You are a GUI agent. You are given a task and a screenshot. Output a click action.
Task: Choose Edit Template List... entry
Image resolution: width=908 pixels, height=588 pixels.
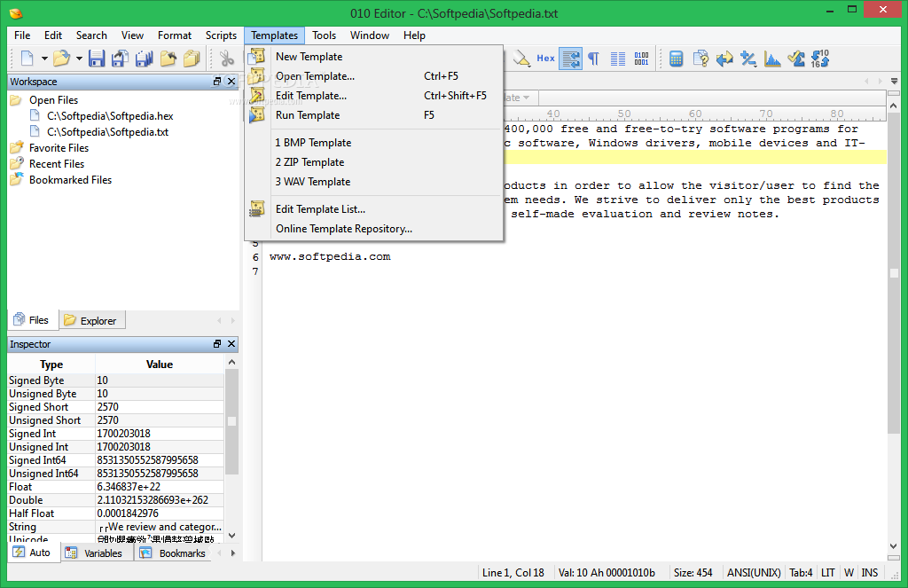pyautogui.click(x=373, y=209)
